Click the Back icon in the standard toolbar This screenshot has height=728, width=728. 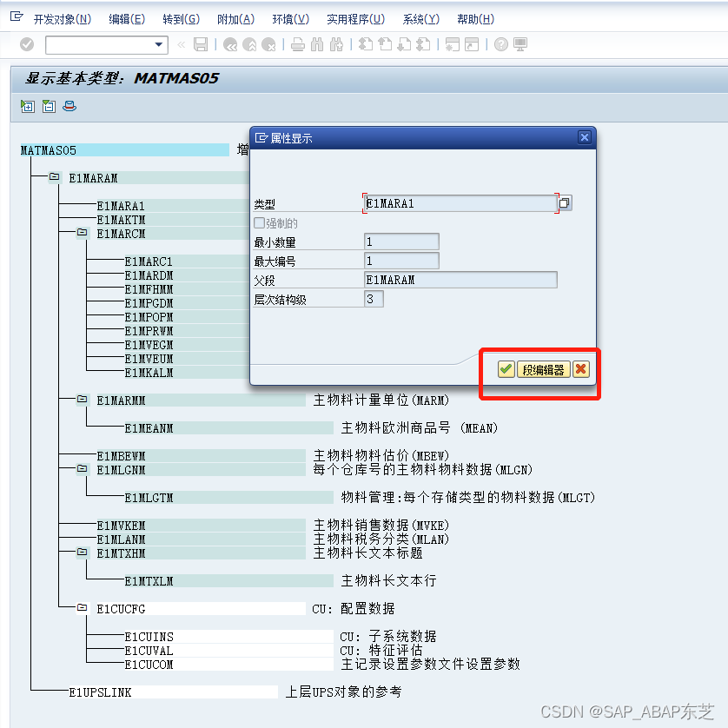tap(230, 44)
